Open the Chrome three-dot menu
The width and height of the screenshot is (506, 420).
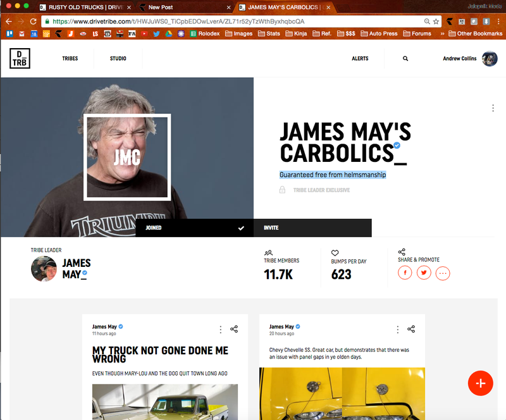[x=498, y=22]
